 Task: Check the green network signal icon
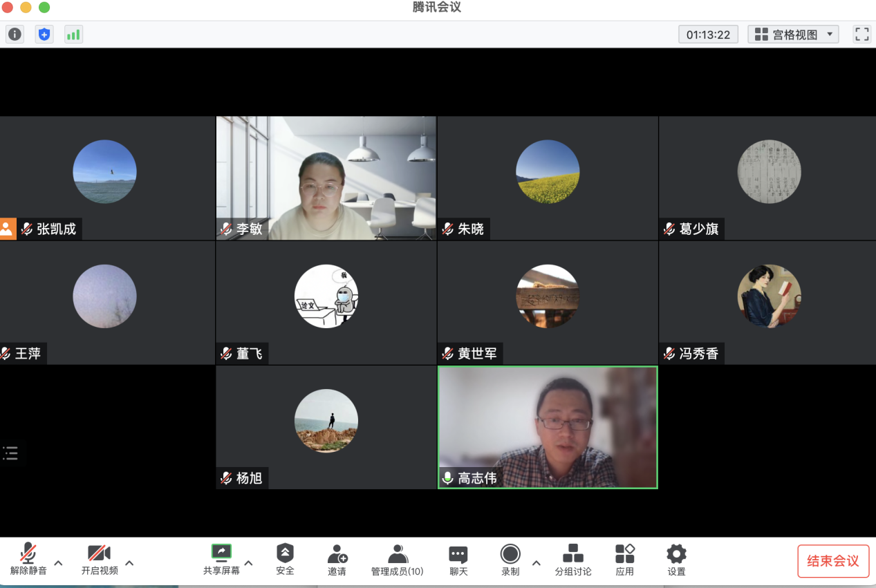73,34
